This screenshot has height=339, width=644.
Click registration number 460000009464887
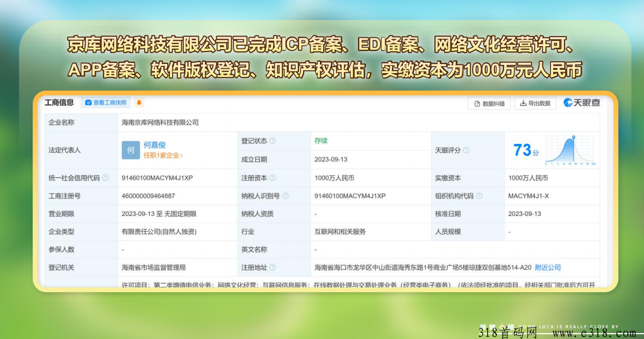click(x=148, y=196)
